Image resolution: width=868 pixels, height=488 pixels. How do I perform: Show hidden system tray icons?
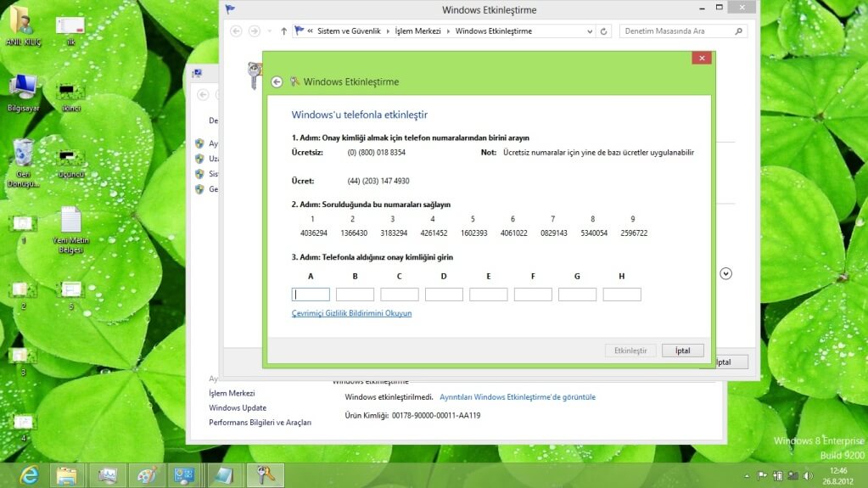747,476
